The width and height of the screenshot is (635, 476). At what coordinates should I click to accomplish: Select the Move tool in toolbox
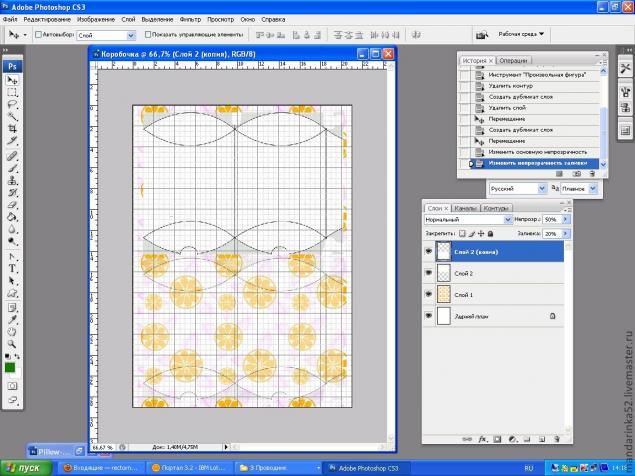coord(13,80)
